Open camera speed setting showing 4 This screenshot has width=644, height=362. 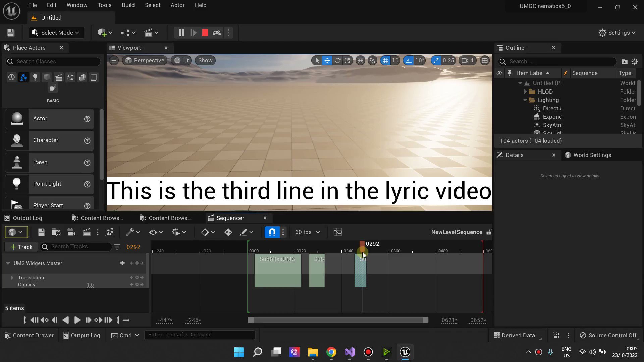[x=468, y=61]
